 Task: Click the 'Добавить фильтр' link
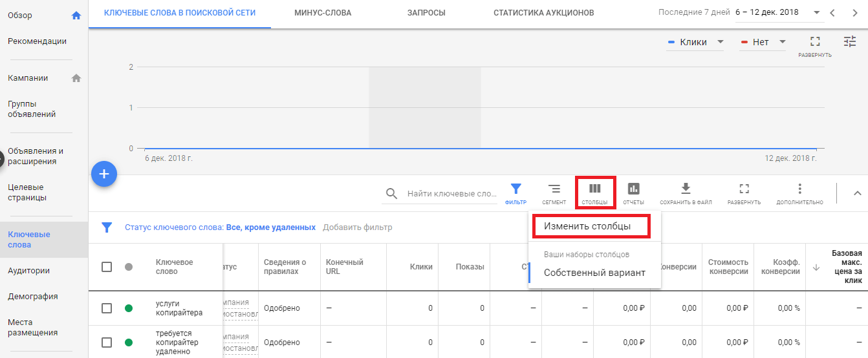click(x=357, y=227)
